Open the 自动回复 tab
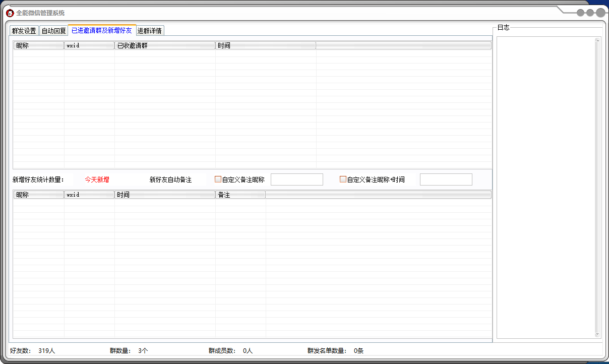 click(53, 31)
